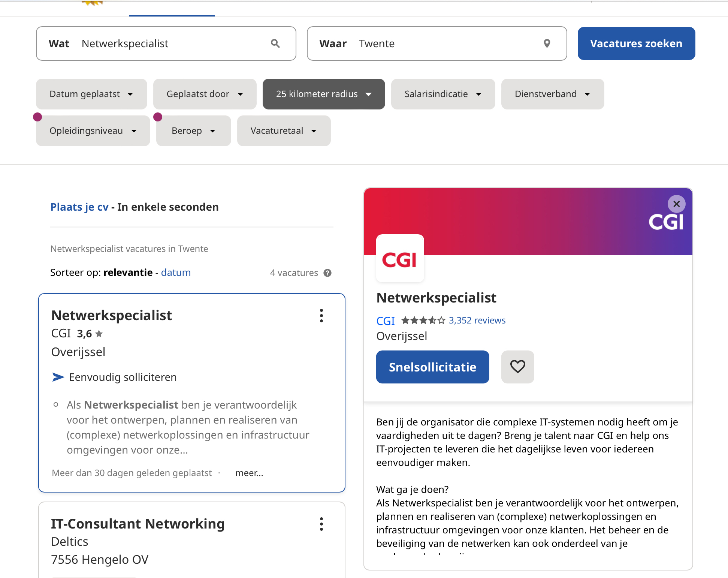Open the 25 kilometer radius dropdown
The height and width of the screenshot is (578, 728).
[324, 94]
